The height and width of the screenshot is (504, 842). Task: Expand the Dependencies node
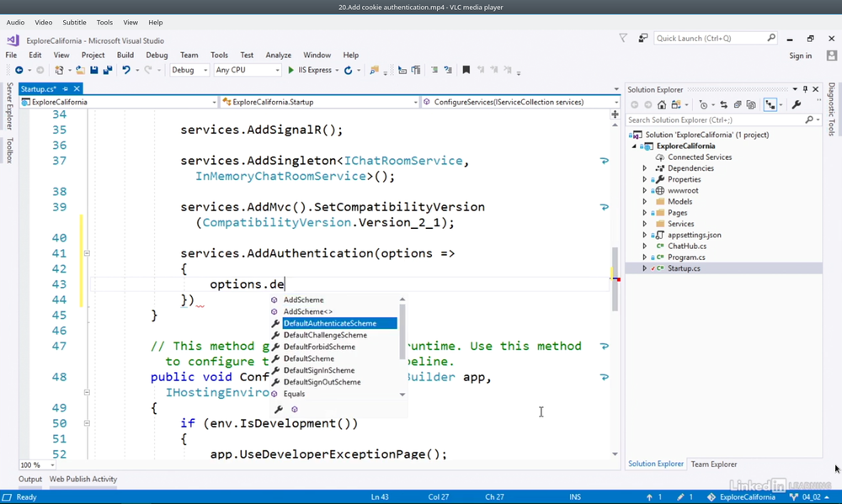click(x=645, y=168)
